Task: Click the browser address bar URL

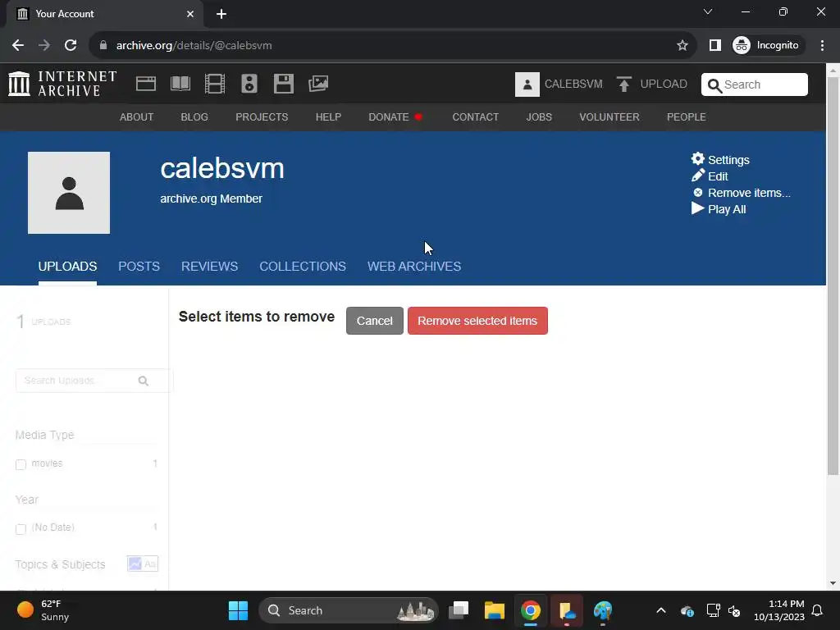Action: 194,46
